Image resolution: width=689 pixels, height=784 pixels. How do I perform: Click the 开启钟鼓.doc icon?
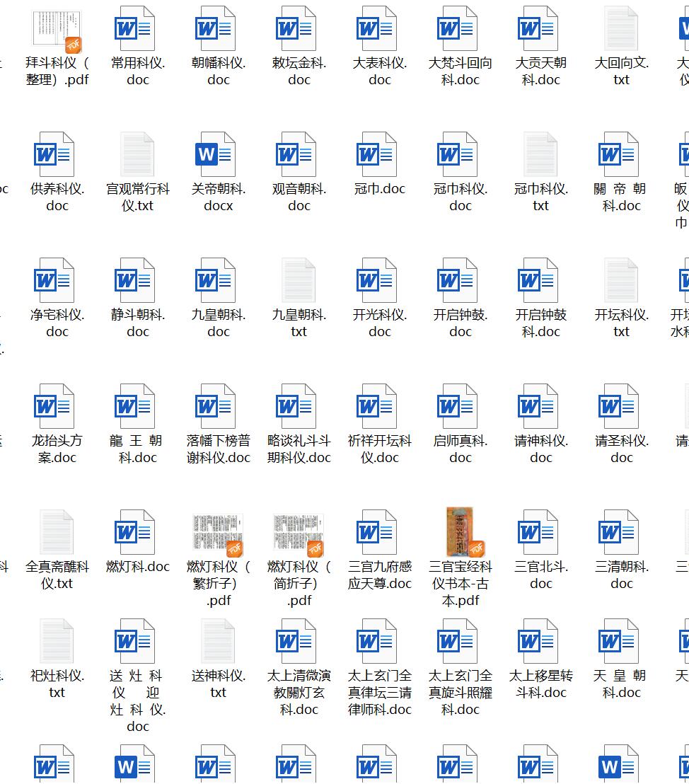click(x=458, y=280)
